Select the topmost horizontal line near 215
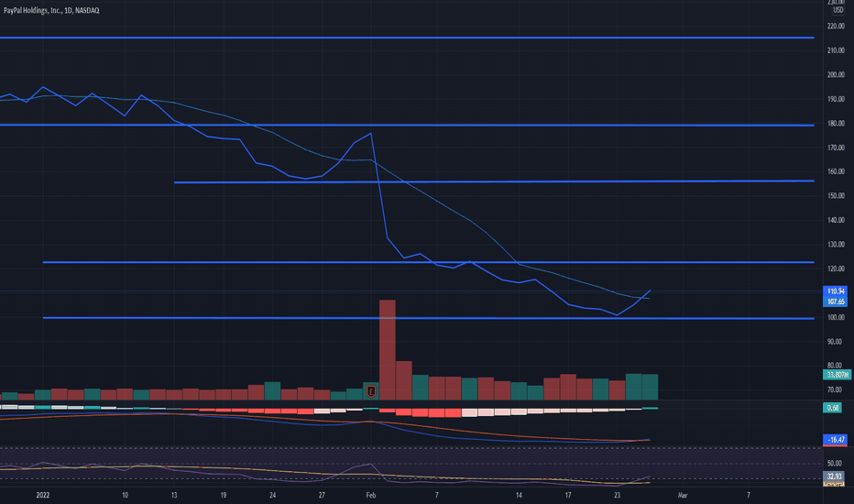 tap(407, 38)
